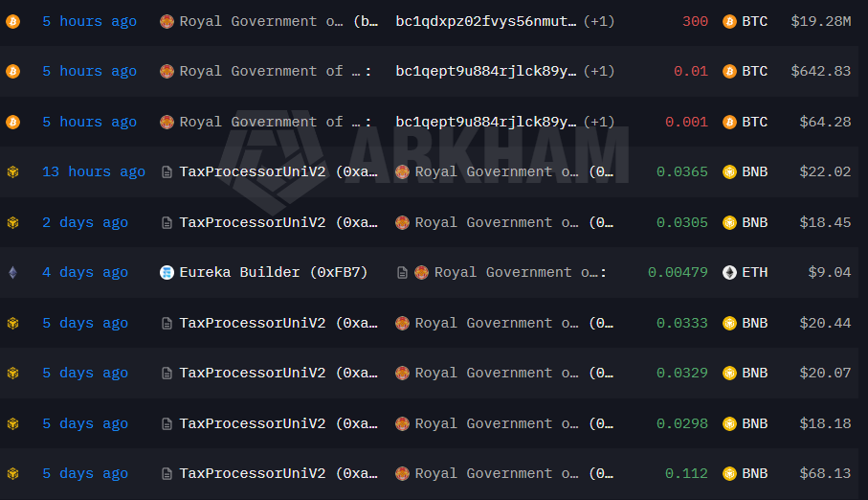This screenshot has width=868, height=500.
Task: Open TaxProcessorUniV2 sender in the 2 days ago row
Action: click(x=278, y=223)
